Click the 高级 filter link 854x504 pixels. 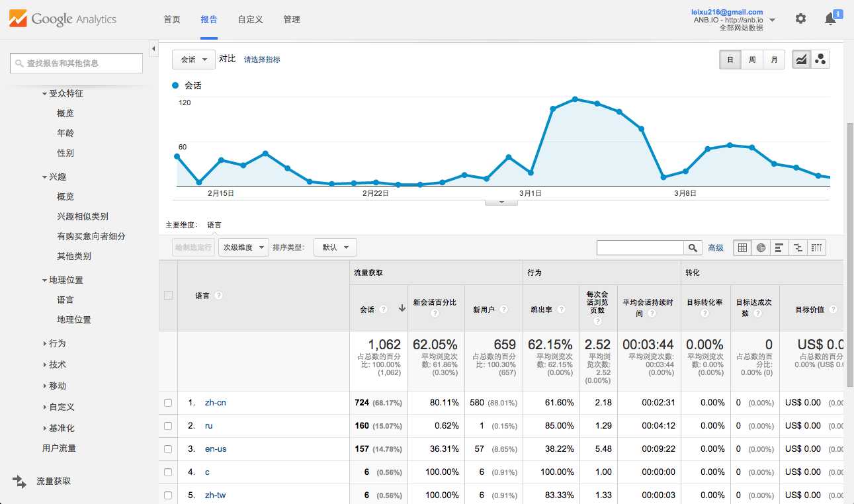(x=716, y=248)
